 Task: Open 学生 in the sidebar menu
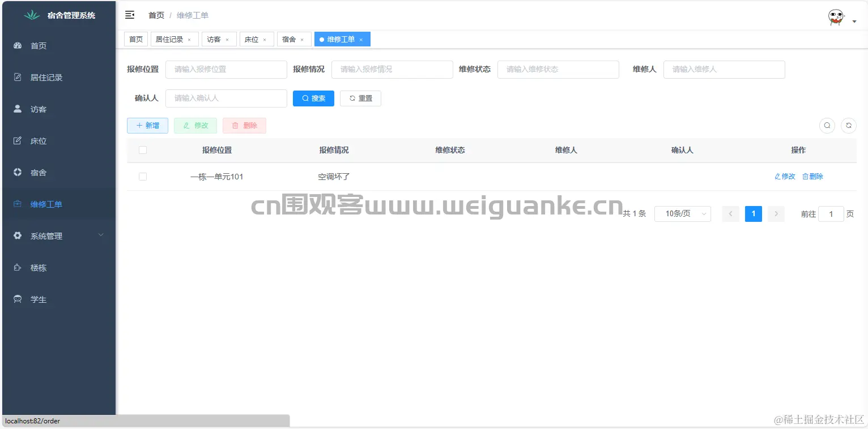[x=59, y=299]
